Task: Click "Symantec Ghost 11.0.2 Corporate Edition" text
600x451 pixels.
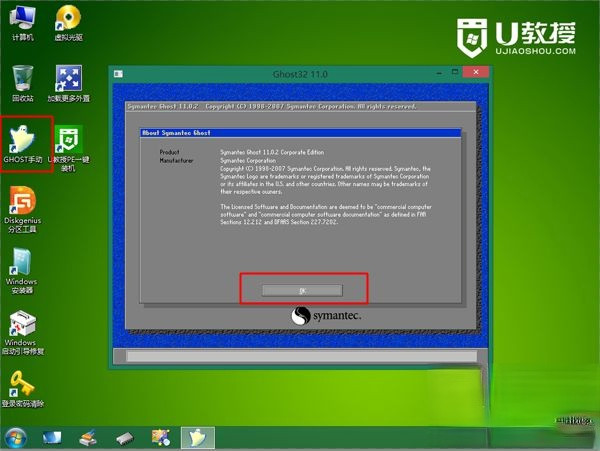Action: click(x=272, y=152)
